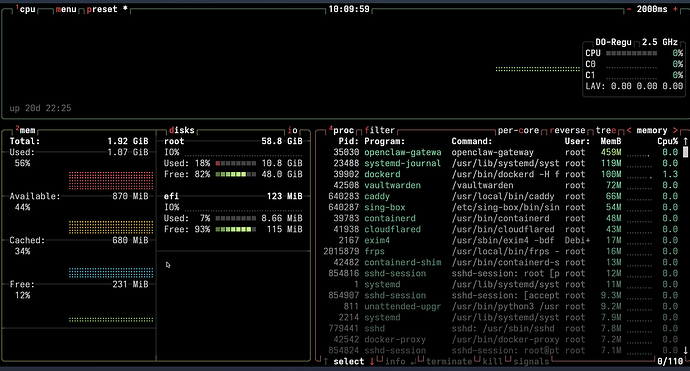This screenshot has height=371, width=690.
Task: Toggle reverse sort order
Action: tap(568, 130)
